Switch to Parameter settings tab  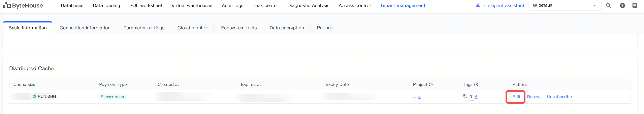pos(144,28)
